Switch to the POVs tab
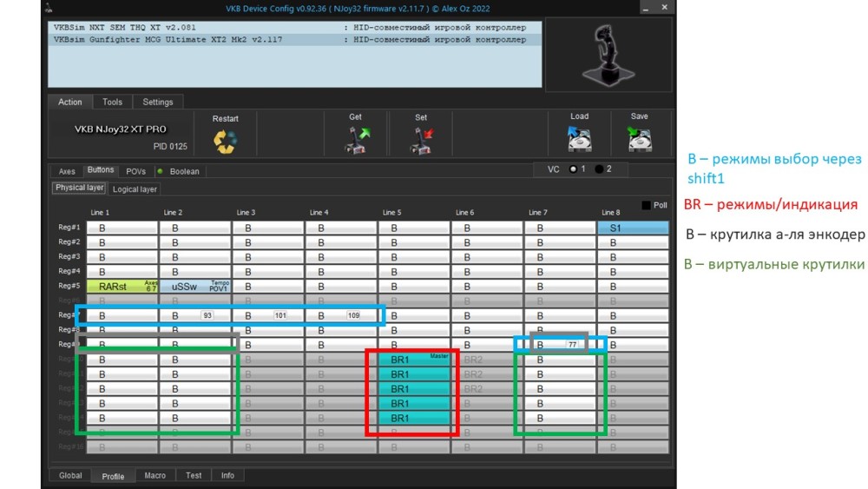 click(135, 171)
